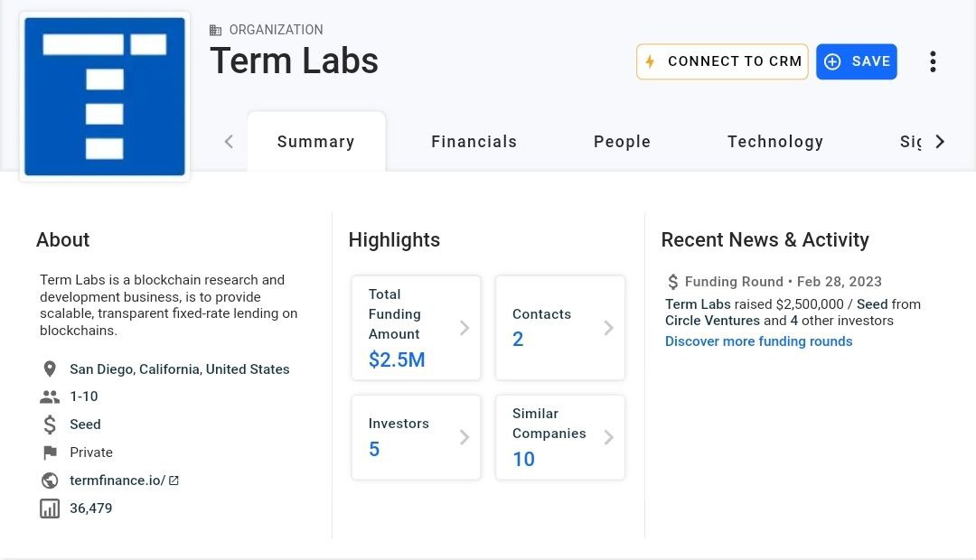Click the 1-10 employee count

83,397
